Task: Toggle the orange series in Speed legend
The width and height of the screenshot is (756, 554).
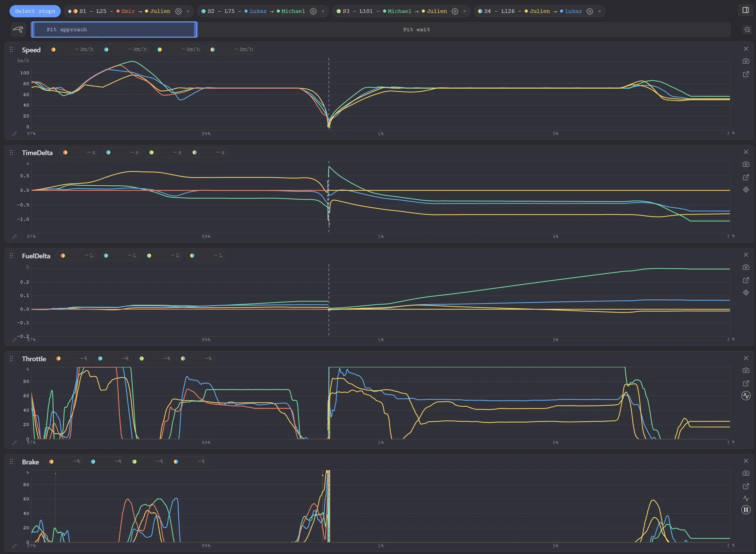Action: (x=72, y=50)
